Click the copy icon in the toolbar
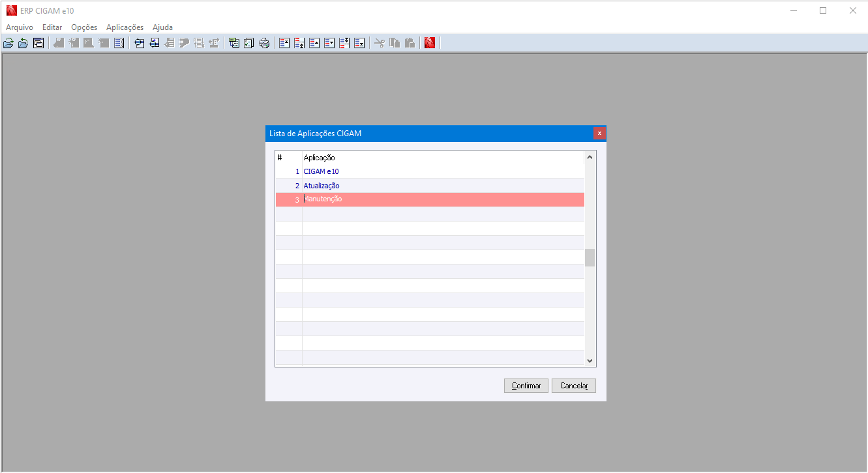 coord(394,43)
